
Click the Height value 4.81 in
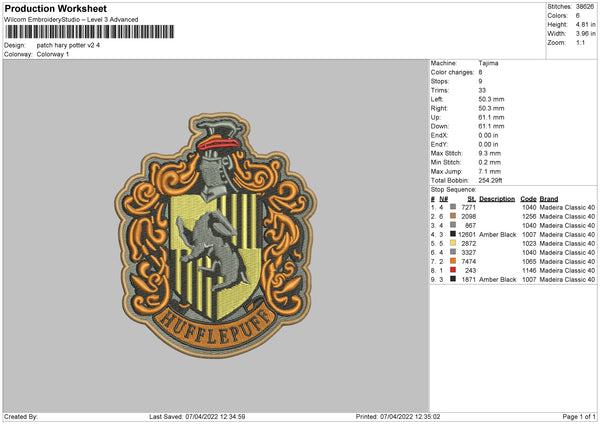[x=585, y=24]
